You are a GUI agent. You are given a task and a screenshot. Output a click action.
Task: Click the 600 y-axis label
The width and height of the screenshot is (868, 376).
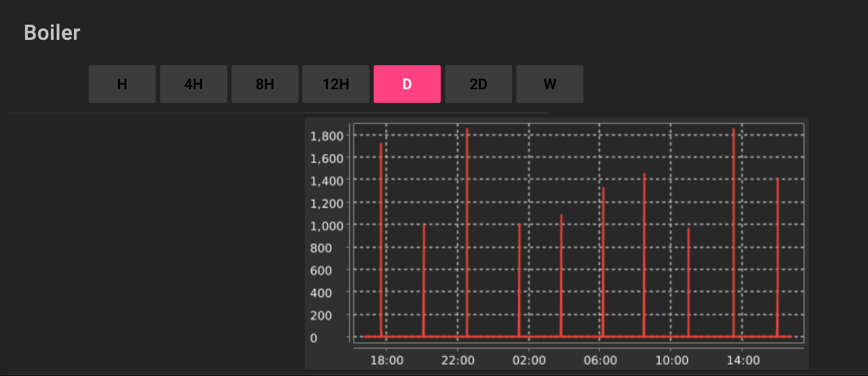click(x=321, y=270)
